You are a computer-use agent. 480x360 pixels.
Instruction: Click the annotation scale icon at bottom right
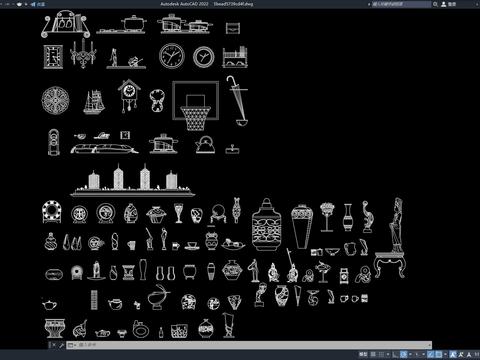pos(469,354)
